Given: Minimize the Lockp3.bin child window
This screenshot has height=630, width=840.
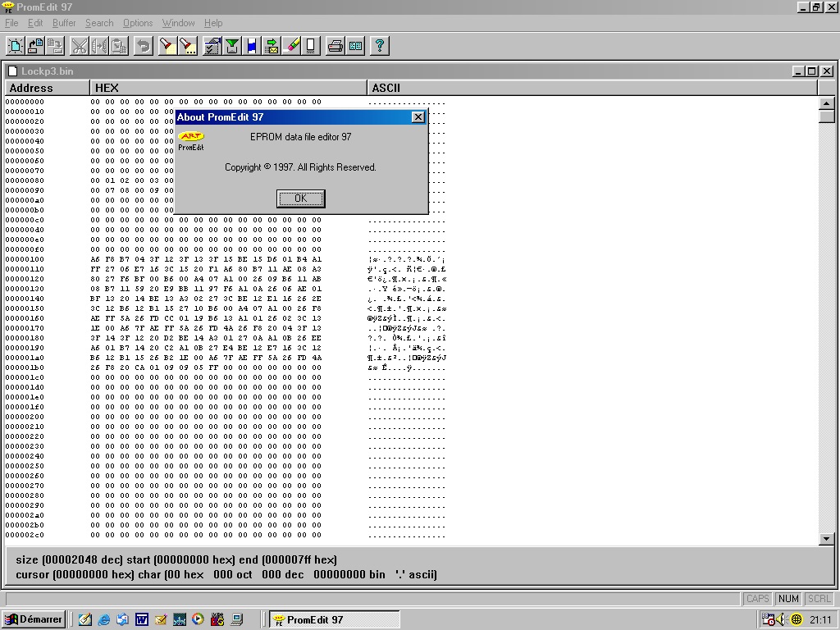Looking at the screenshot, I should 798,71.
